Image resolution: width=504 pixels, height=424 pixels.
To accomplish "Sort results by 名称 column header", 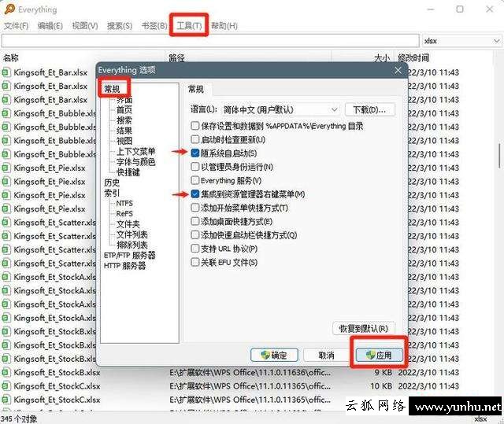I will tap(11, 57).
